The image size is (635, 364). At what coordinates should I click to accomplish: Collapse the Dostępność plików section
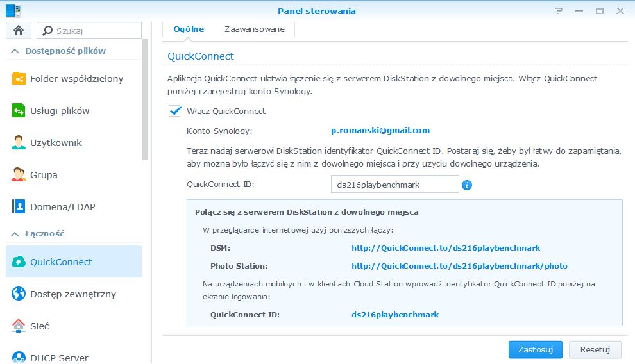[x=15, y=51]
